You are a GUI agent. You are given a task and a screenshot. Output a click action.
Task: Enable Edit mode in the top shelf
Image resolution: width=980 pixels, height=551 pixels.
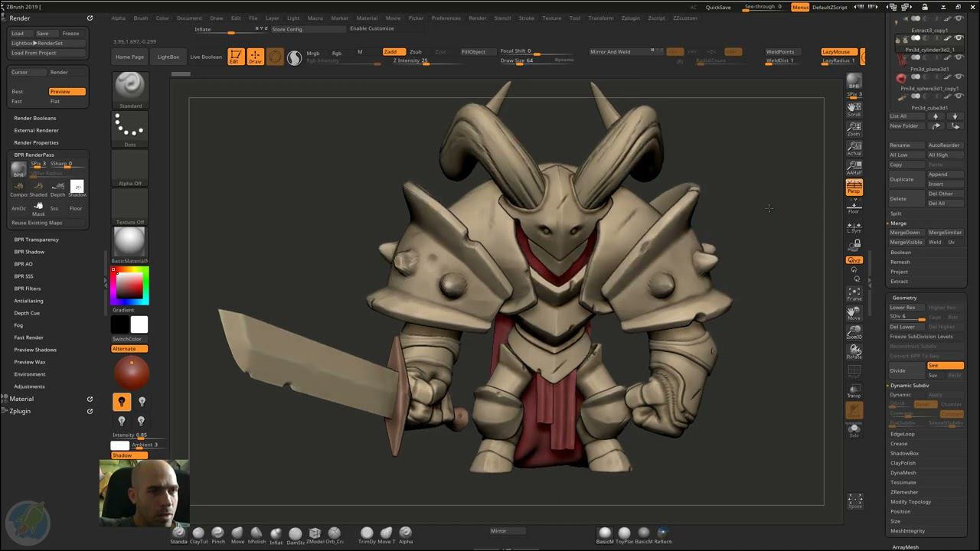[x=236, y=57]
